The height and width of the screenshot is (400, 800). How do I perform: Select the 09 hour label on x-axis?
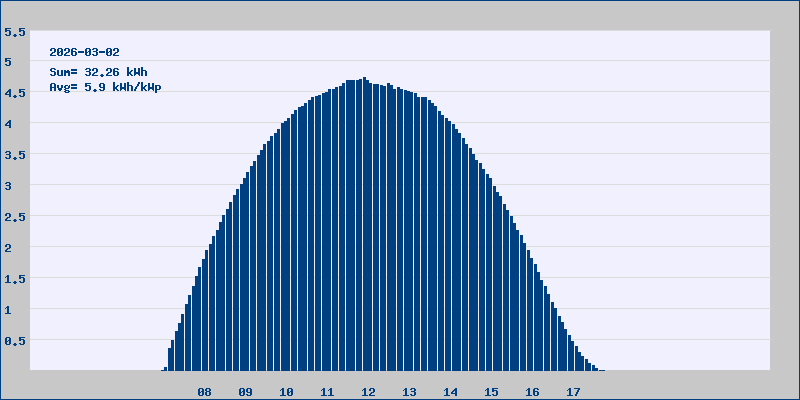(x=245, y=391)
